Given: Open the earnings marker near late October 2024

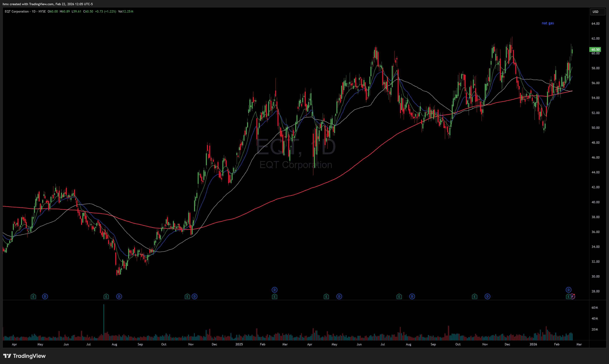Looking at the screenshot, I should click(187, 297).
